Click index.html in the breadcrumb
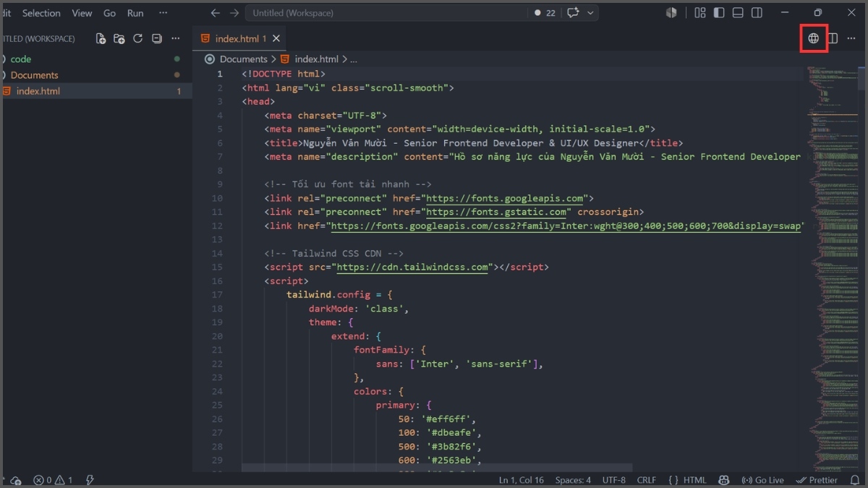Viewport: 868px width, 488px height. coord(316,59)
